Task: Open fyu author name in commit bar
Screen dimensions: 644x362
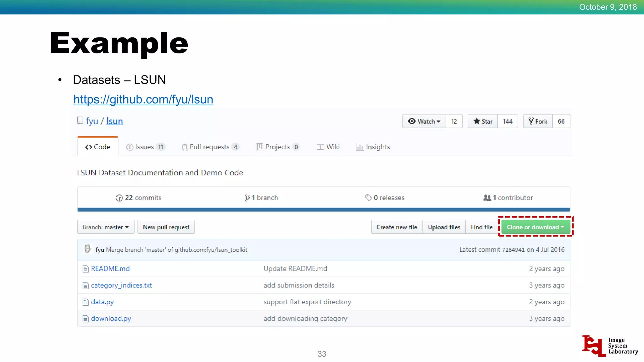Action: (100, 250)
